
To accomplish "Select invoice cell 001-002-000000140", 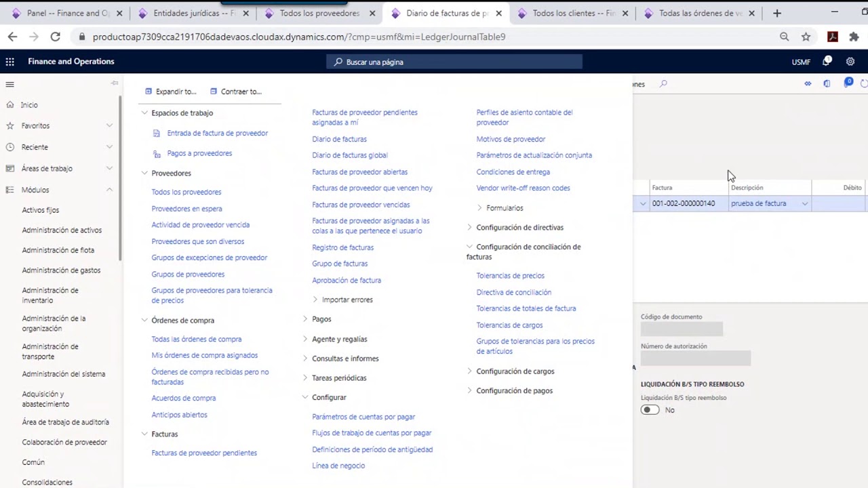I will click(x=688, y=204).
